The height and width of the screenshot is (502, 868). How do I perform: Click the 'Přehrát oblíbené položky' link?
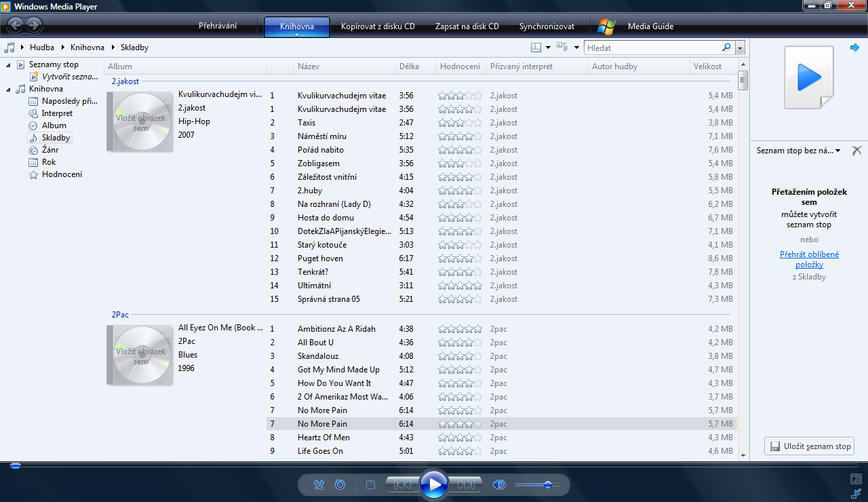(809, 260)
